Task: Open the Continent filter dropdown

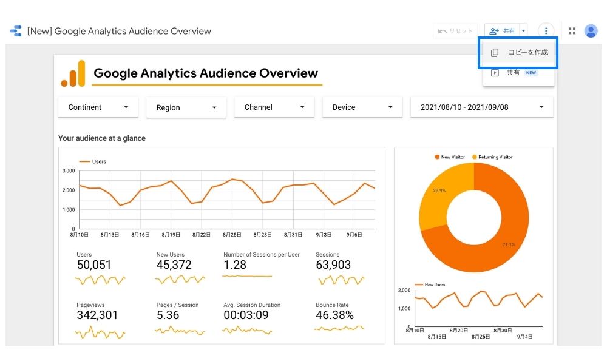Action: 98,107
